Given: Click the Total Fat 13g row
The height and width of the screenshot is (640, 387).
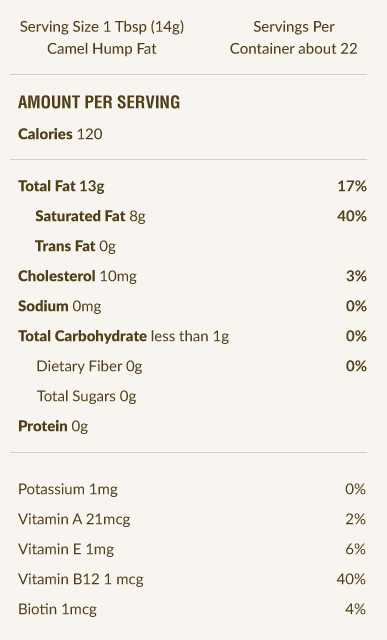Looking at the screenshot, I should point(192,186).
